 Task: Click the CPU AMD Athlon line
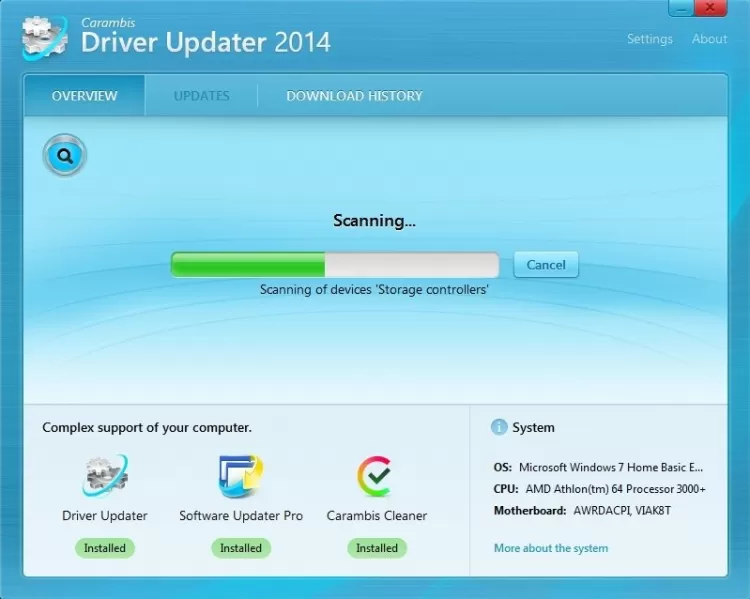pos(600,489)
